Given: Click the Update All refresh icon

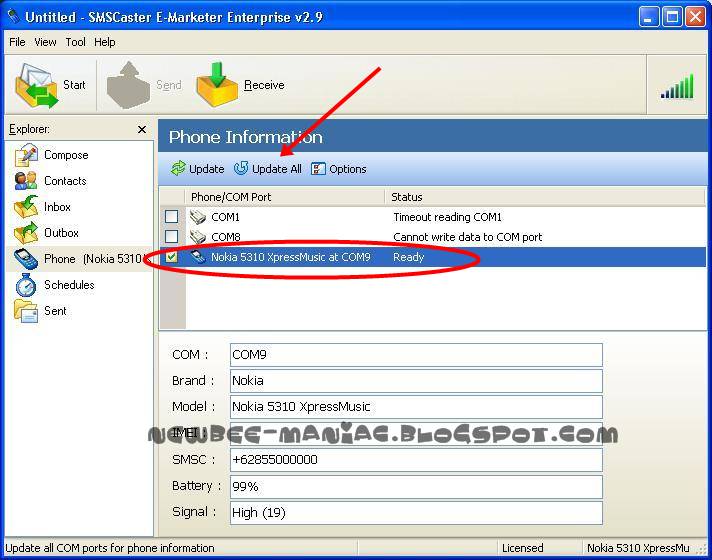Looking at the screenshot, I should pyautogui.click(x=241, y=168).
